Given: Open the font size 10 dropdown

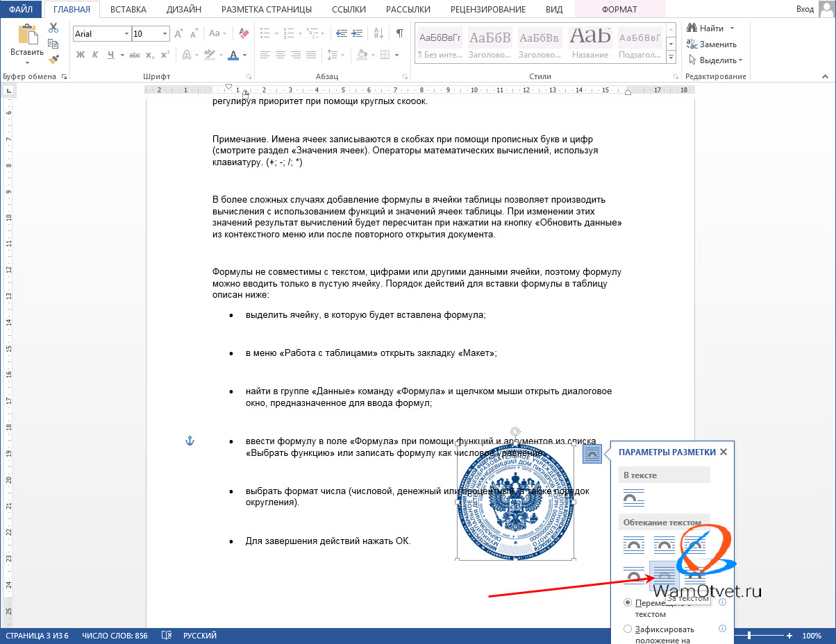Looking at the screenshot, I should pos(165,33).
